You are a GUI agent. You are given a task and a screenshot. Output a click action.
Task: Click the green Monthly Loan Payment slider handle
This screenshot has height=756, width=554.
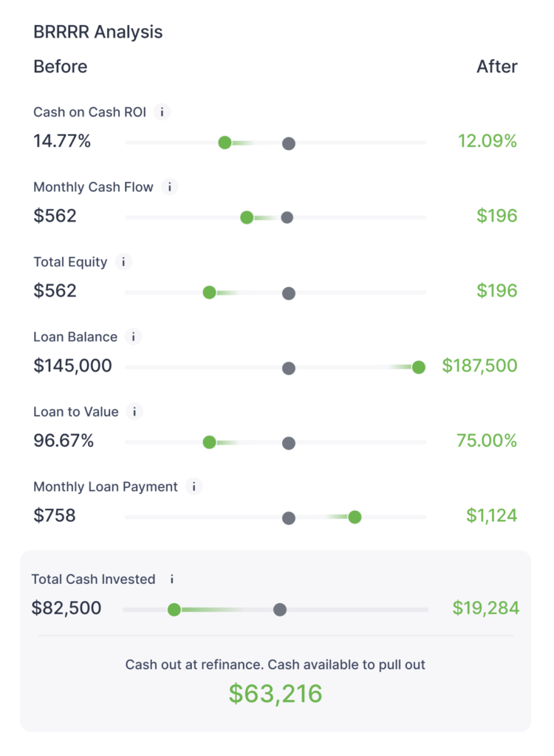(x=355, y=517)
